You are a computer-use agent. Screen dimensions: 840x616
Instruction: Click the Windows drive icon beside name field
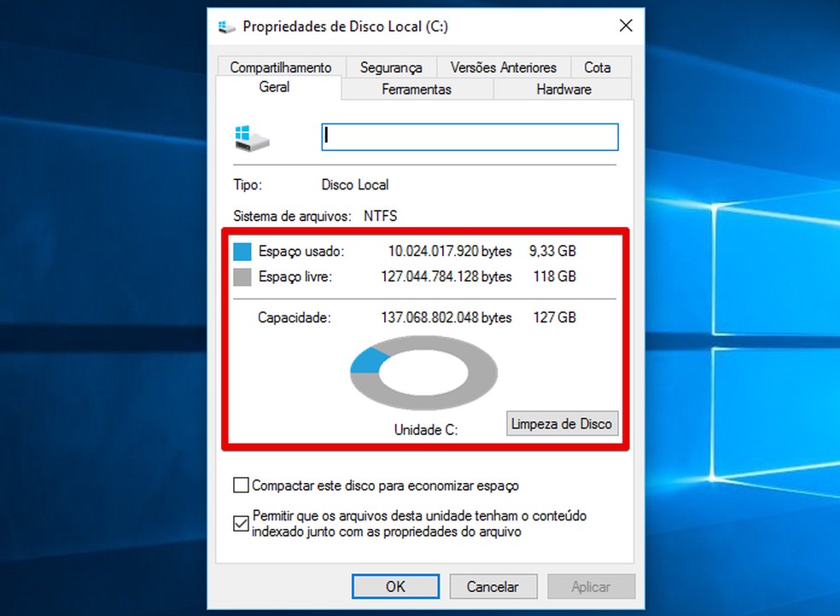[x=252, y=138]
